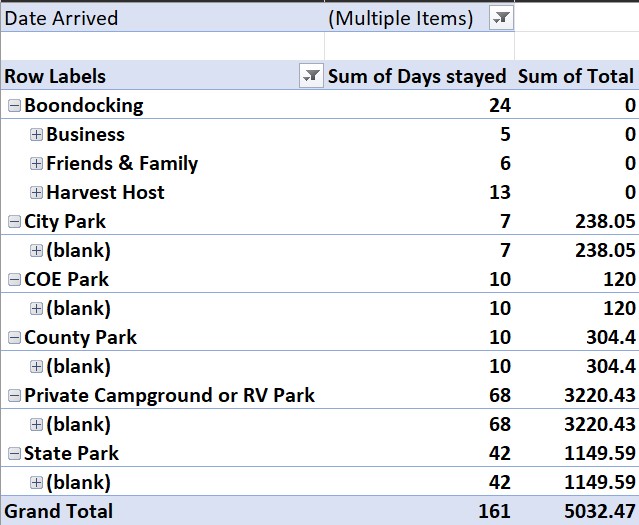Select the Sum of Total header
The width and height of the screenshot is (639, 525).
pyautogui.click(x=576, y=76)
